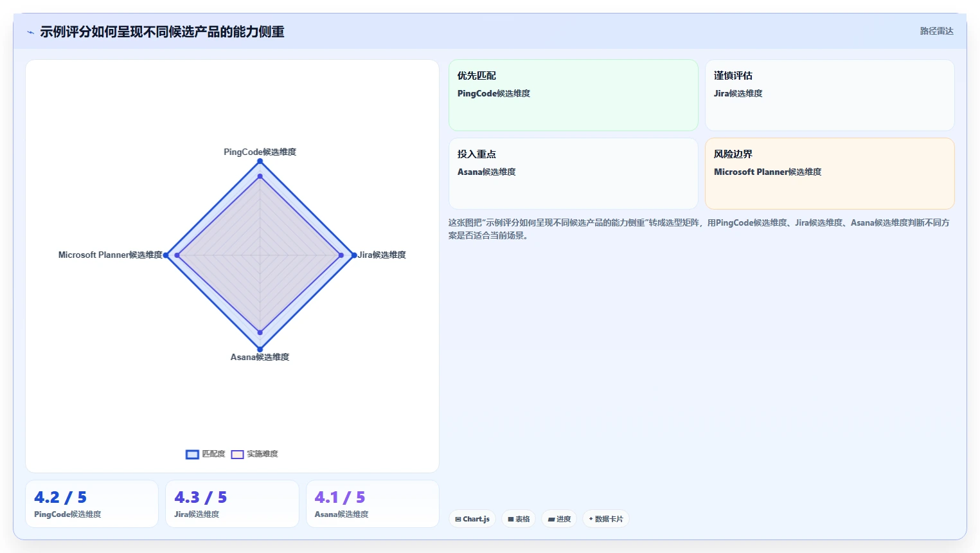
Task: Click the inner purple data point on Jira axis
Action: [341, 255]
